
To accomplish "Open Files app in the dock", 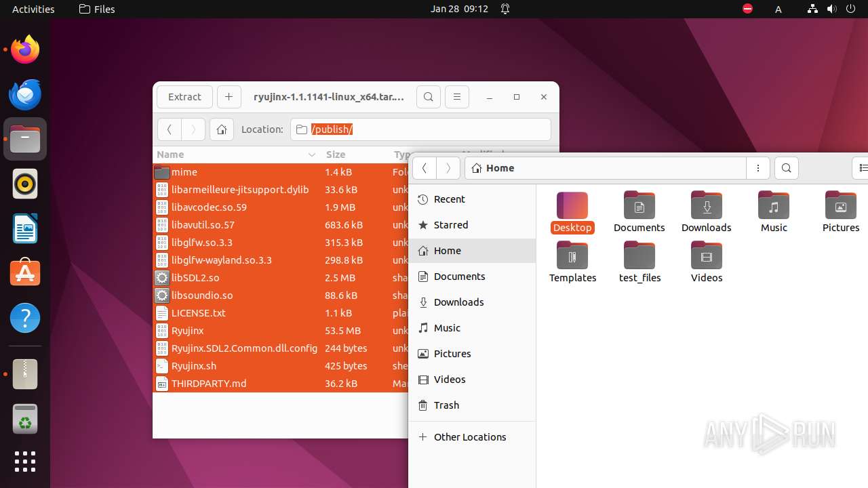I will [25, 139].
